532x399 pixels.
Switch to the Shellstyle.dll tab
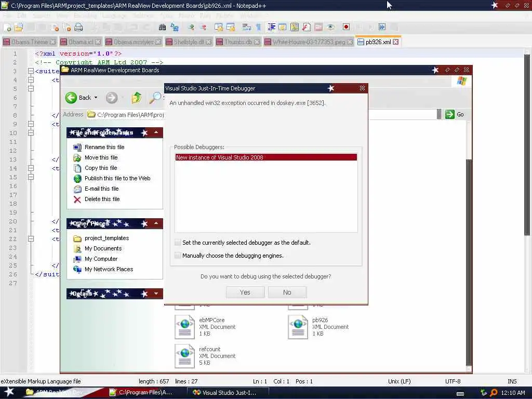point(189,42)
